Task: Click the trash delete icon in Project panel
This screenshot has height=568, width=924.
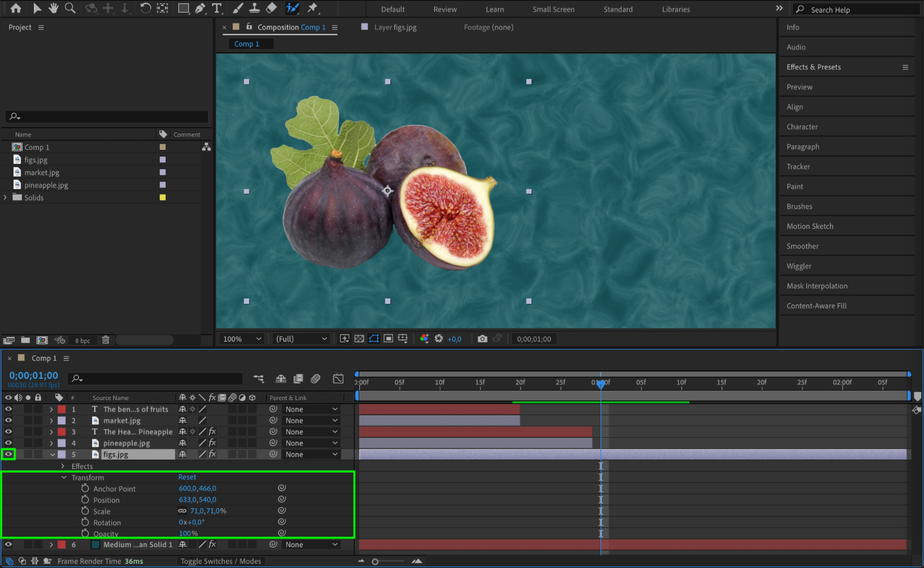Action: pos(105,340)
